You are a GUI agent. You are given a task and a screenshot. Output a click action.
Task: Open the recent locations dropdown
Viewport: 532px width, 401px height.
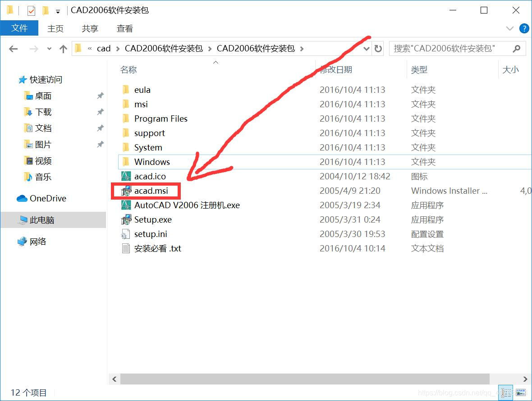[x=49, y=49]
